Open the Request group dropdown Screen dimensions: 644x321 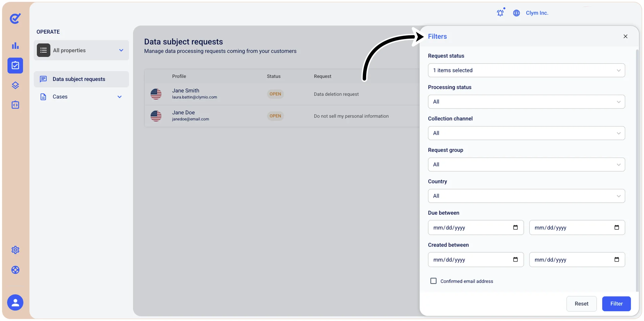[526, 164]
